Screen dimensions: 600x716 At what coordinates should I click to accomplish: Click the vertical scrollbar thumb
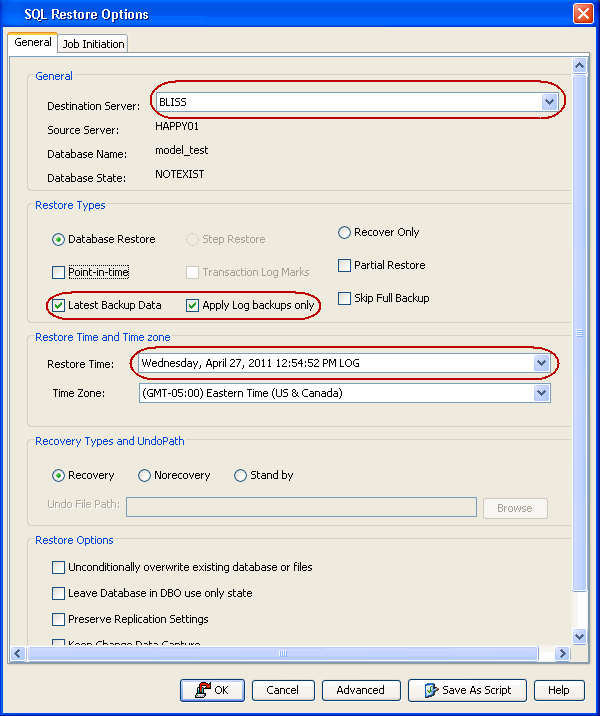point(579,333)
